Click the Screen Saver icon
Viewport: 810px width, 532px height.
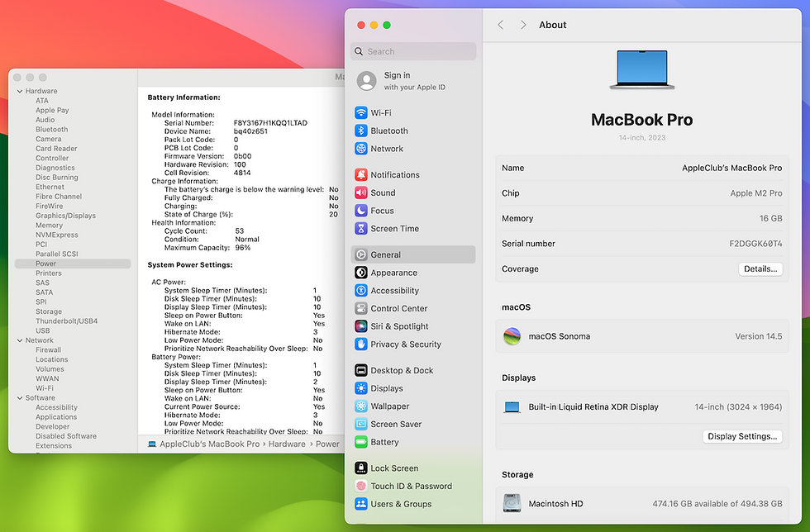[361, 424]
